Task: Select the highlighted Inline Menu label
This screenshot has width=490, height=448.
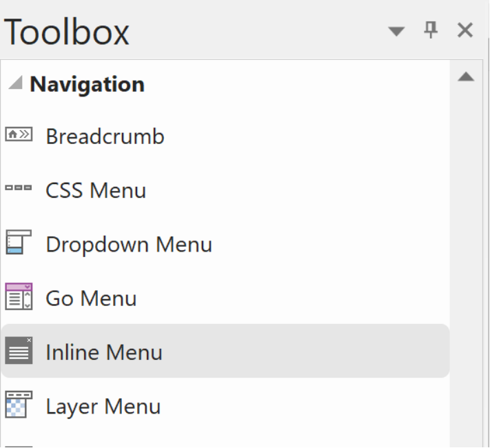Action: pos(104,352)
